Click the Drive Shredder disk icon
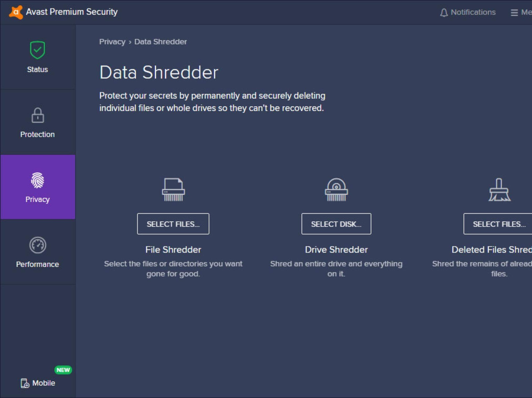532x398 pixels. 336,190
